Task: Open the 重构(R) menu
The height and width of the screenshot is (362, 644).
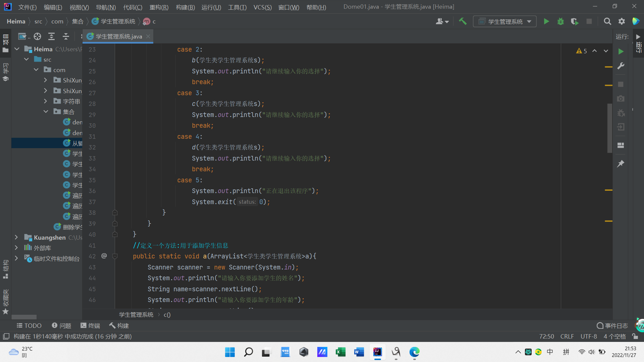Action: 159,7
